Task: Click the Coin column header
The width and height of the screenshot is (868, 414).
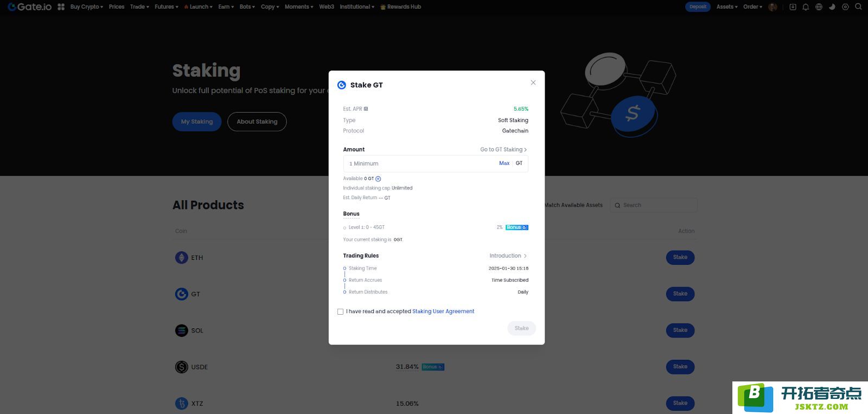Action: click(181, 231)
